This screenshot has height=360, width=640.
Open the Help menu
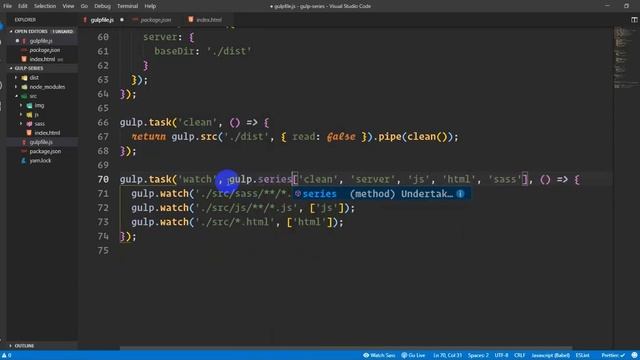point(150,6)
